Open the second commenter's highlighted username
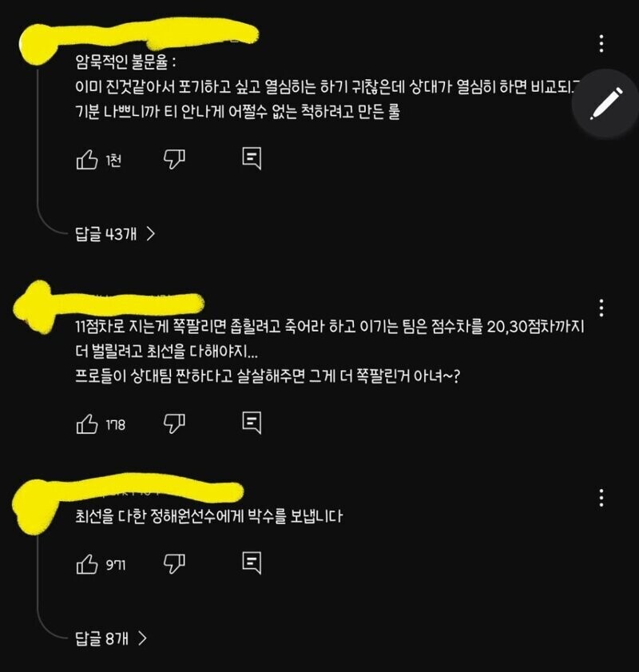Viewport: 639px width, 672px height. (x=129, y=304)
